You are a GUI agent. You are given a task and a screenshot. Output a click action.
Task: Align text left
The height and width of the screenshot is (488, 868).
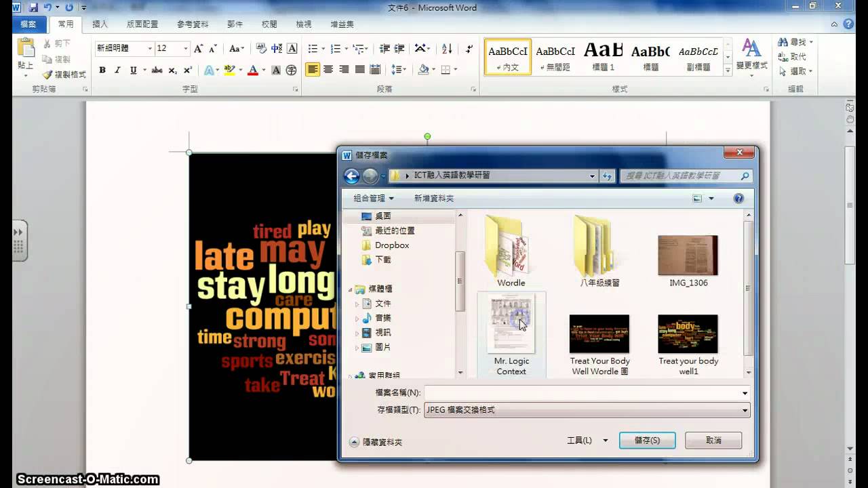click(x=313, y=69)
